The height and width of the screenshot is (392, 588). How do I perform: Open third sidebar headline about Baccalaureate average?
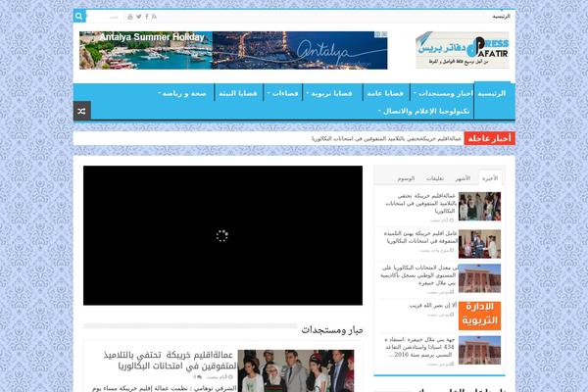pos(418,275)
